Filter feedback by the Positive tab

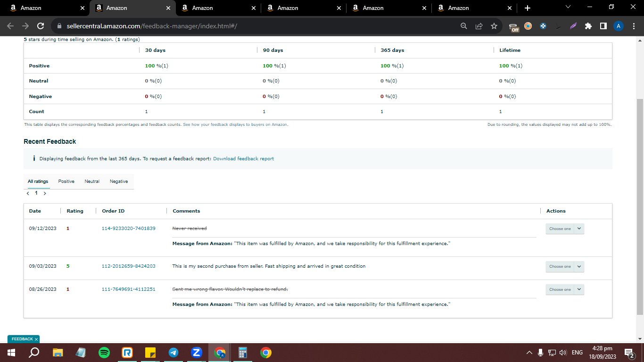click(66, 181)
